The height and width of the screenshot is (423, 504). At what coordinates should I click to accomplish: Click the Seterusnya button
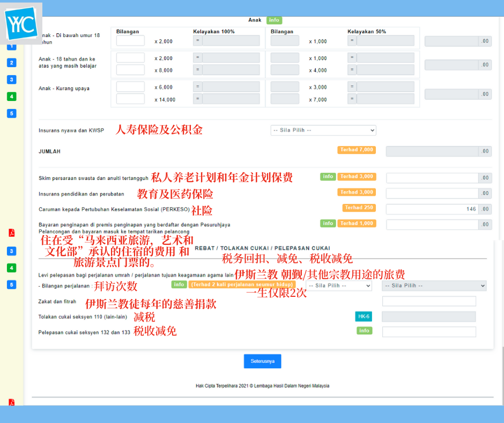(x=262, y=361)
